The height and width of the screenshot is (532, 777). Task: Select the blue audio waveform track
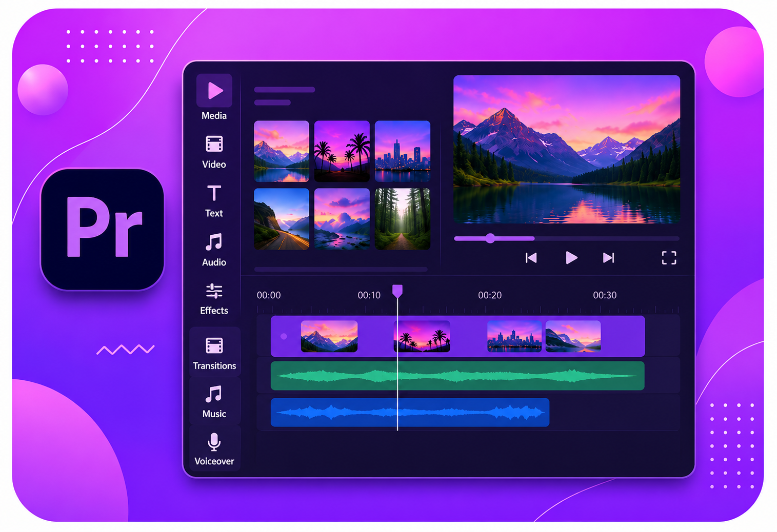[x=410, y=412]
